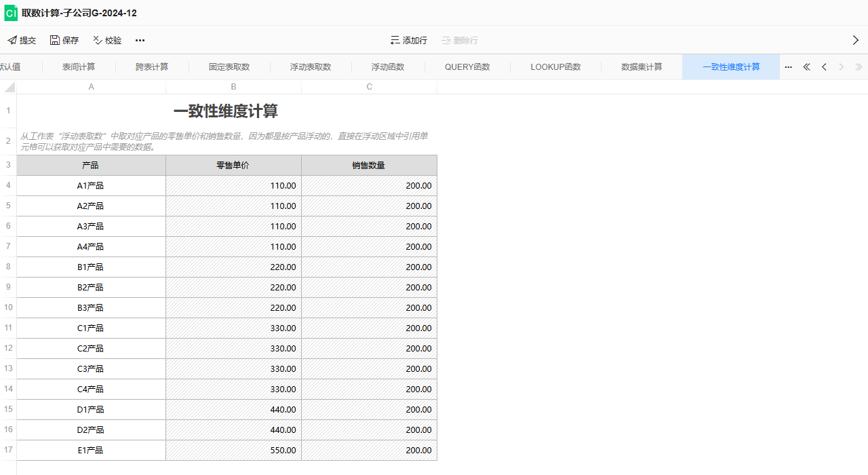868x475 pixels.
Task: Switch to the QUERY函数 tab
Action: 467,67
